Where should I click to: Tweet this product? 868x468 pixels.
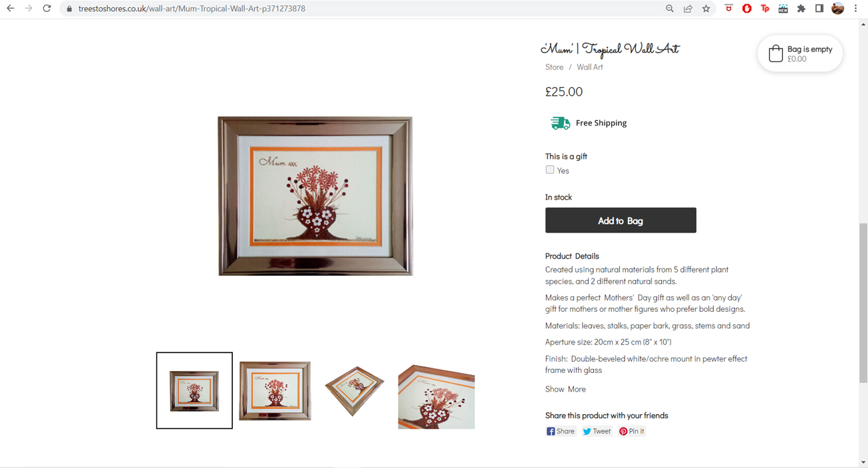tap(597, 431)
